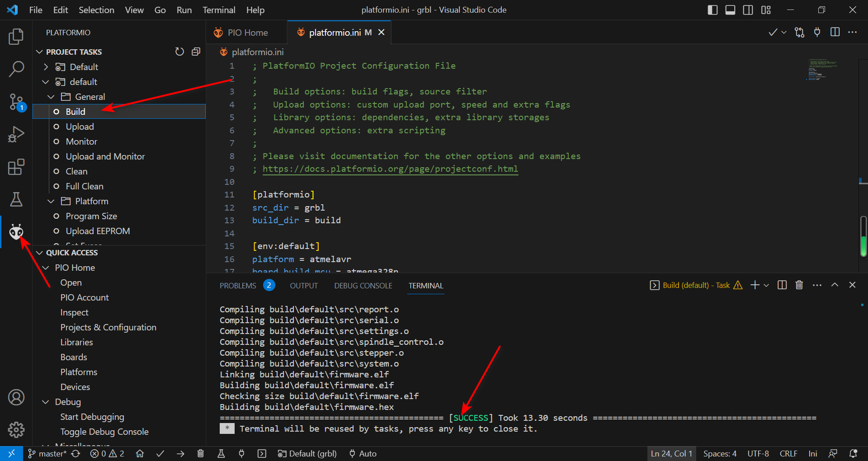Screen dimensions: 868x461
Task: Click PlatformIO Upload arrow in status bar
Action: 180,453
